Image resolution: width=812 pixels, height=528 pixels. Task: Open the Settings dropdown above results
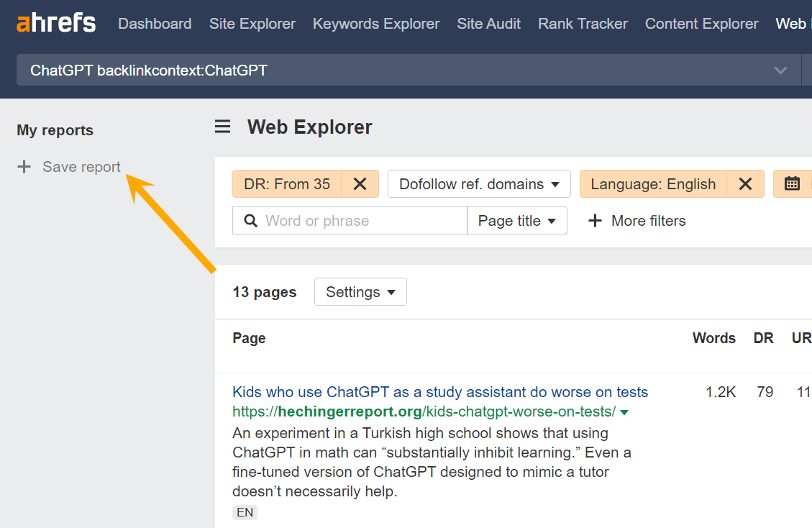point(360,291)
